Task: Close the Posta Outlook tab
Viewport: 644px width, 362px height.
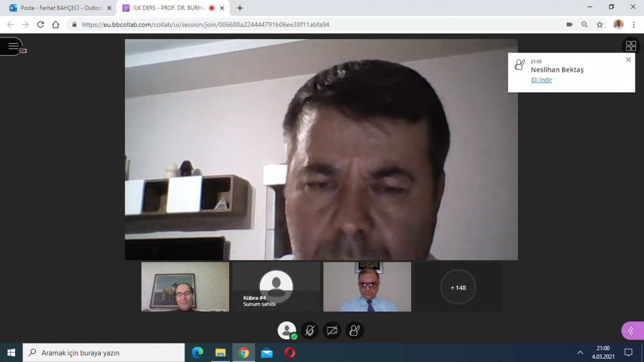Action: (109, 8)
